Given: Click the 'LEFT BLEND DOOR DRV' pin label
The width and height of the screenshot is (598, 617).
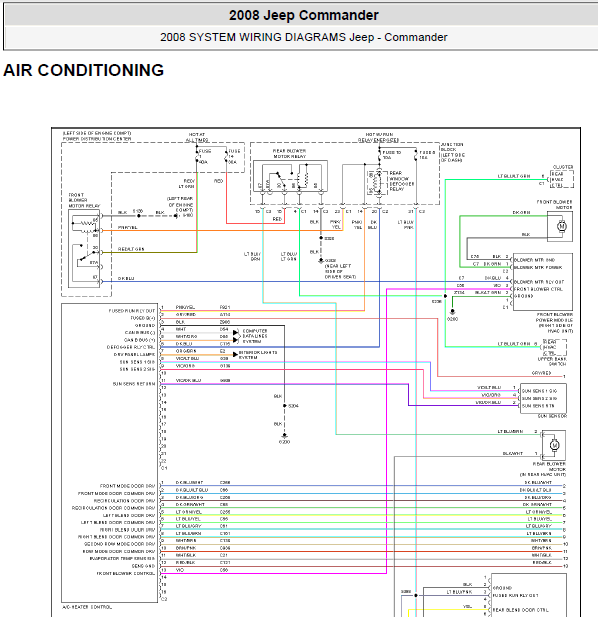Looking at the screenshot, I should click(129, 515).
